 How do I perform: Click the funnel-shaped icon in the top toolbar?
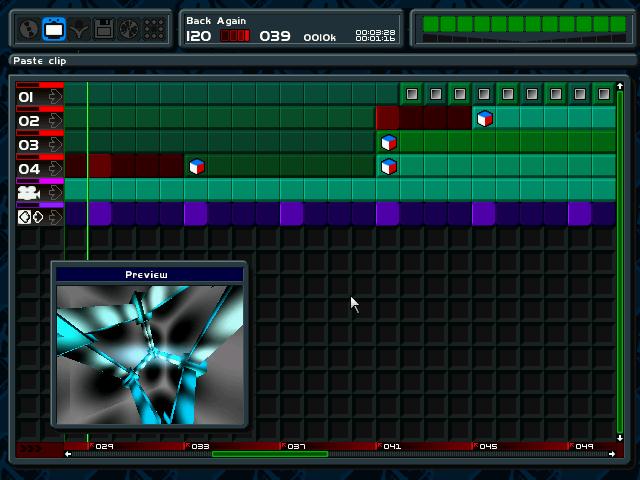(x=79, y=30)
